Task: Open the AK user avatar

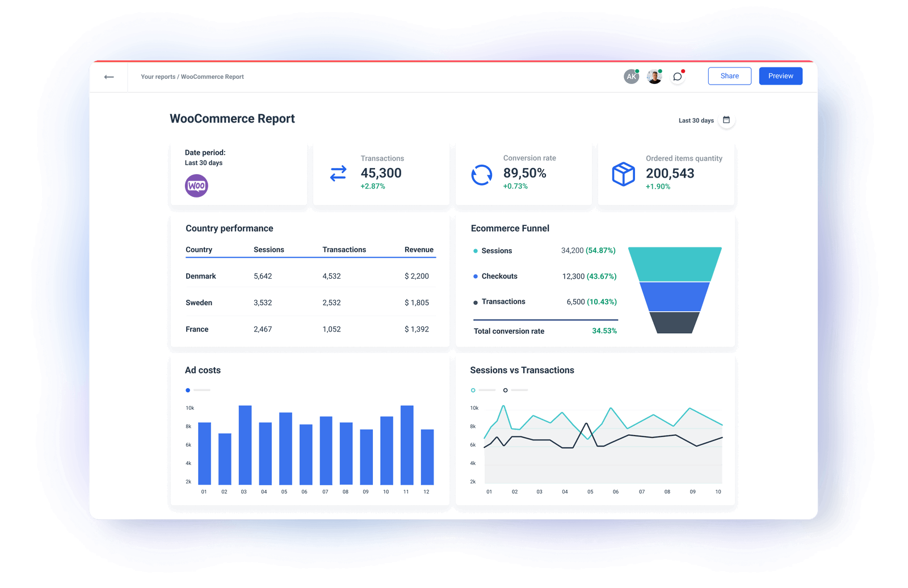Action: (x=631, y=77)
